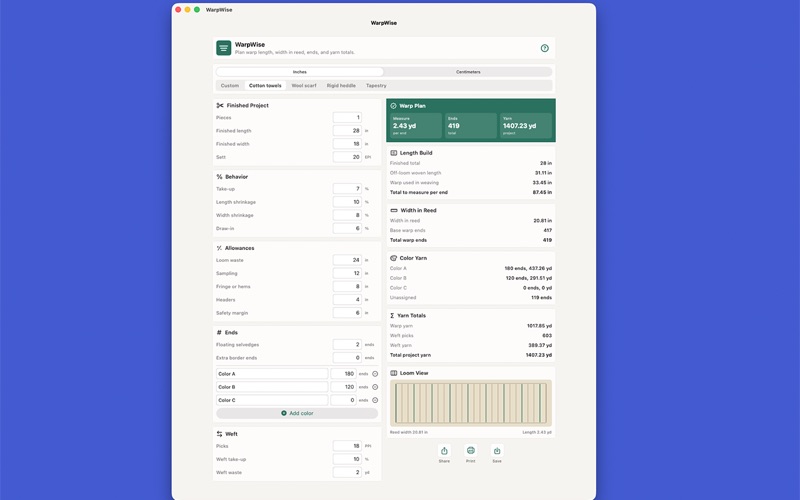Click the Finished width input field

(x=347, y=144)
